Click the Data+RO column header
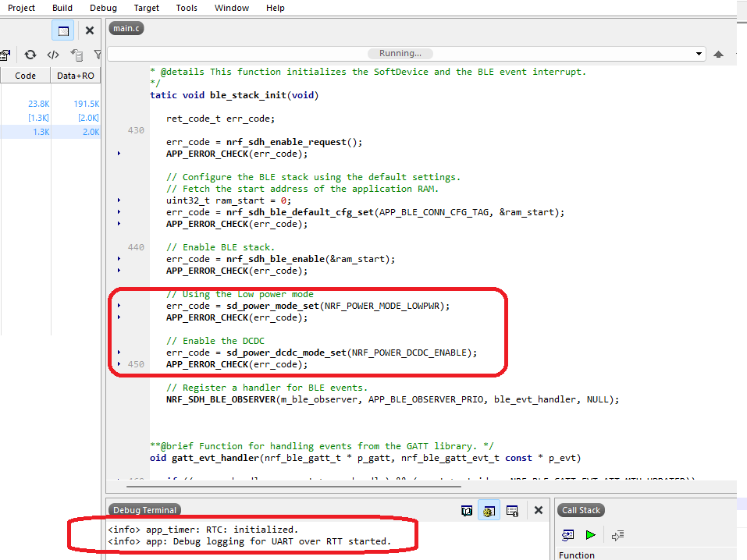Viewport: 747px width, 560px height. point(76,76)
